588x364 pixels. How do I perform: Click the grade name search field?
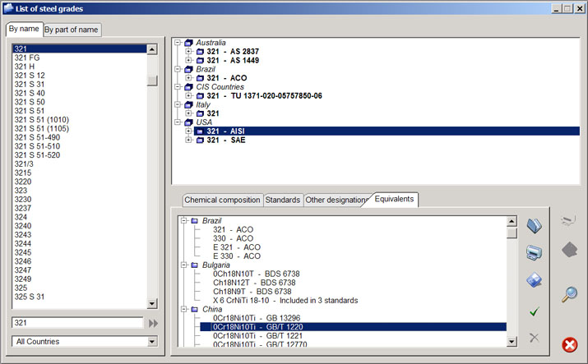click(x=77, y=323)
